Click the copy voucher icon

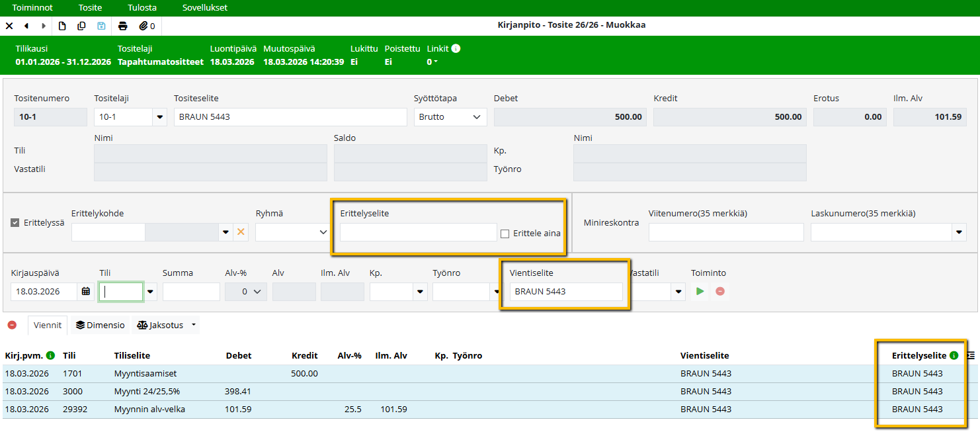81,26
